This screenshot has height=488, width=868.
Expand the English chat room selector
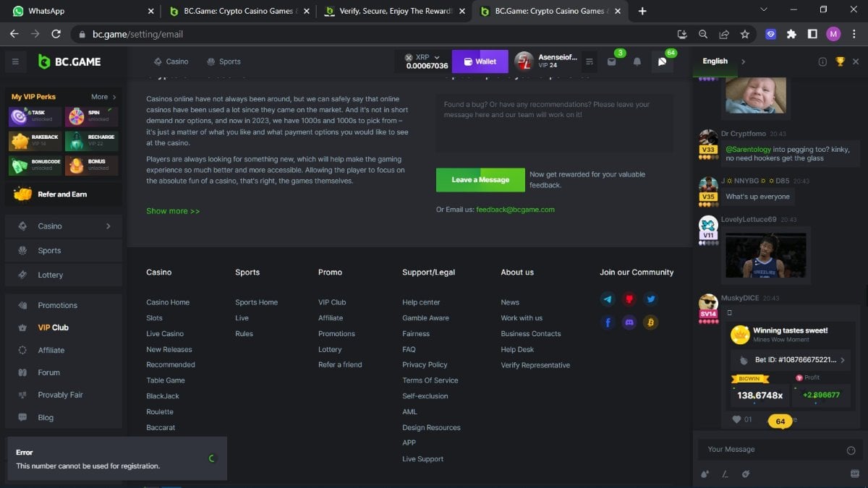pyautogui.click(x=743, y=61)
